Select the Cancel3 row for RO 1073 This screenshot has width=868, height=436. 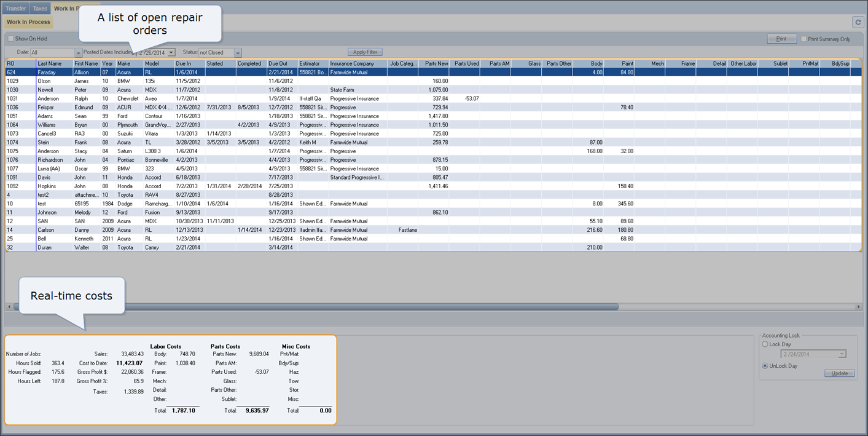point(433,133)
